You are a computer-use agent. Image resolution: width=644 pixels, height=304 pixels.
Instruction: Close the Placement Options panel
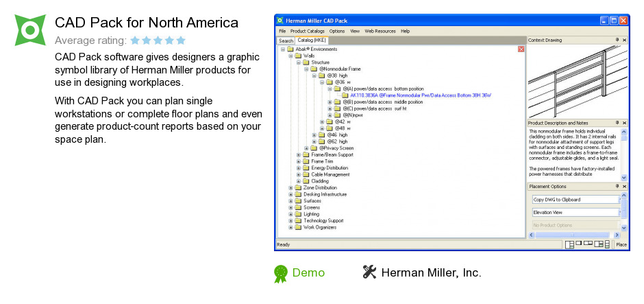(x=624, y=187)
